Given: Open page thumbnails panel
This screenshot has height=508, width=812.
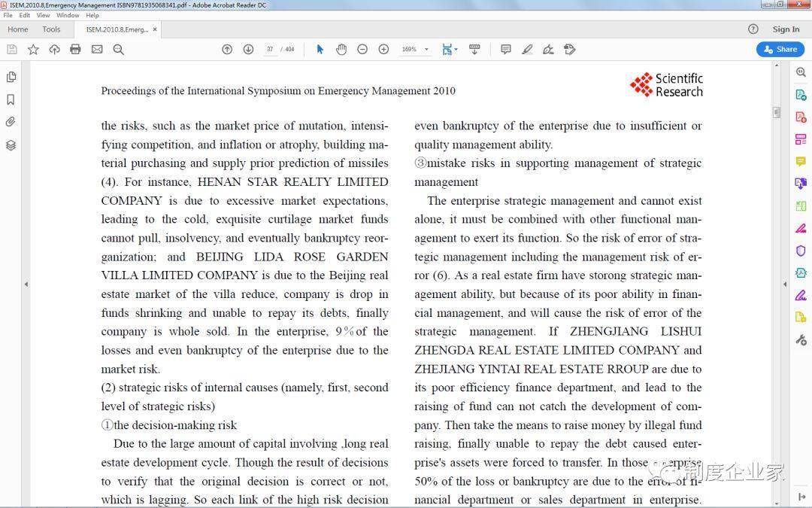Looking at the screenshot, I should [x=11, y=78].
